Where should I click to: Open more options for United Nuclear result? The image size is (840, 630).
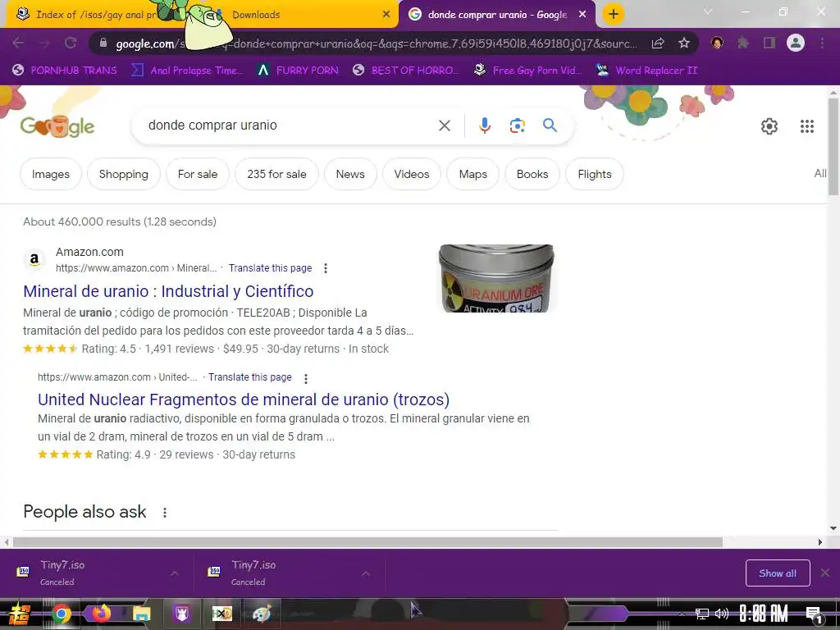coord(306,379)
